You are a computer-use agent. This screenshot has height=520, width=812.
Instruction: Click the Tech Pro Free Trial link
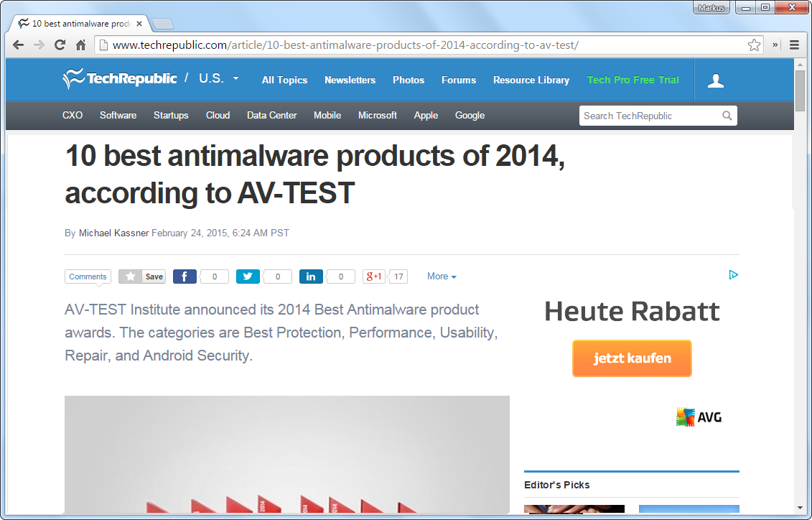[633, 80]
